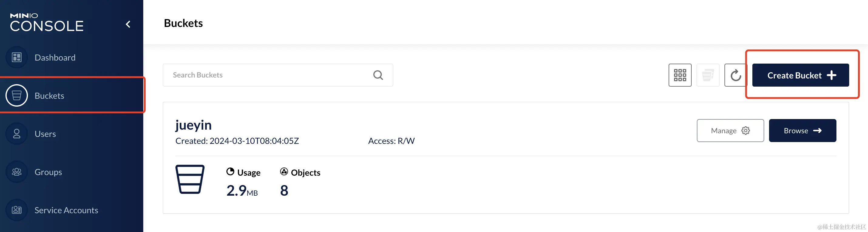Click the search magnifier icon
868x232 pixels.
(x=378, y=75)
